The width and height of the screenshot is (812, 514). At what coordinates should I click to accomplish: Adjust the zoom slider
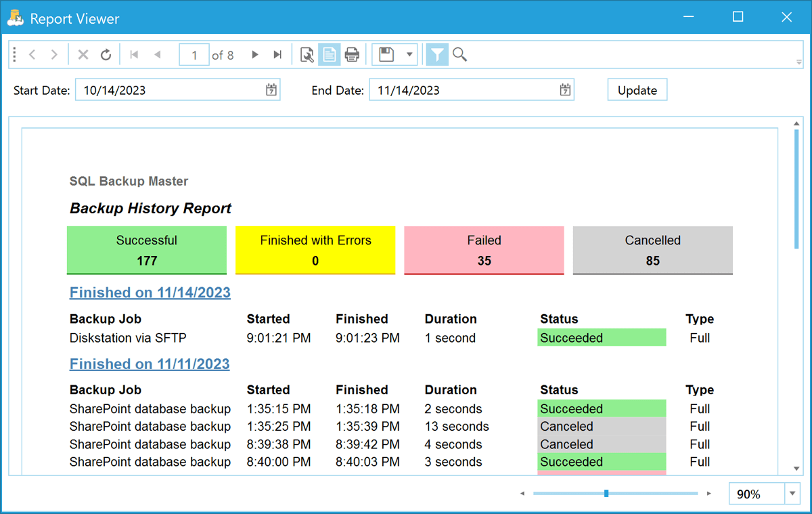tap(607, 494)
